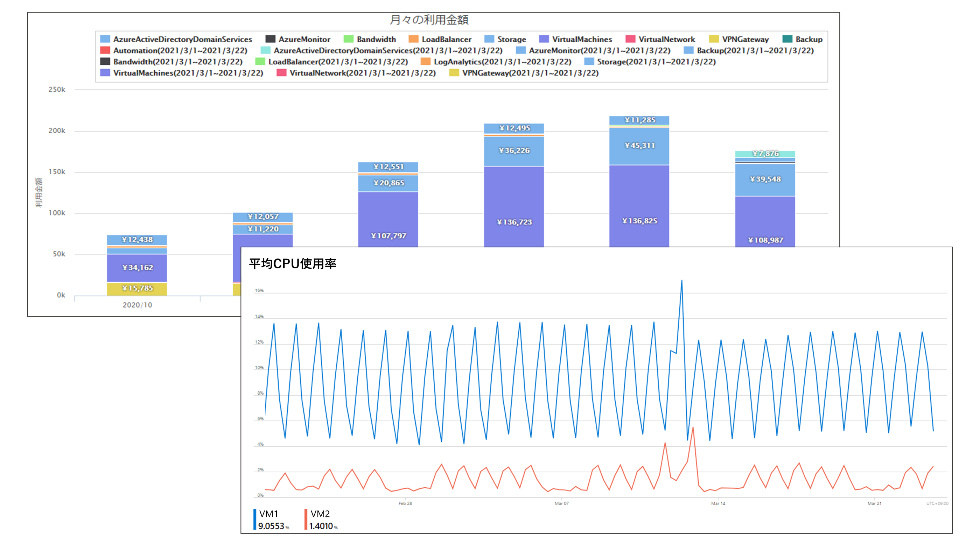Click VPNGateway(2021/3/1~2021/3/22) legend entry
The image size is (980, 551).
click(x=530, y=73)
